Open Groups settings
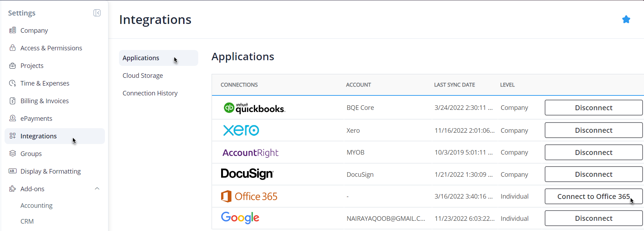 pos(31,154)
